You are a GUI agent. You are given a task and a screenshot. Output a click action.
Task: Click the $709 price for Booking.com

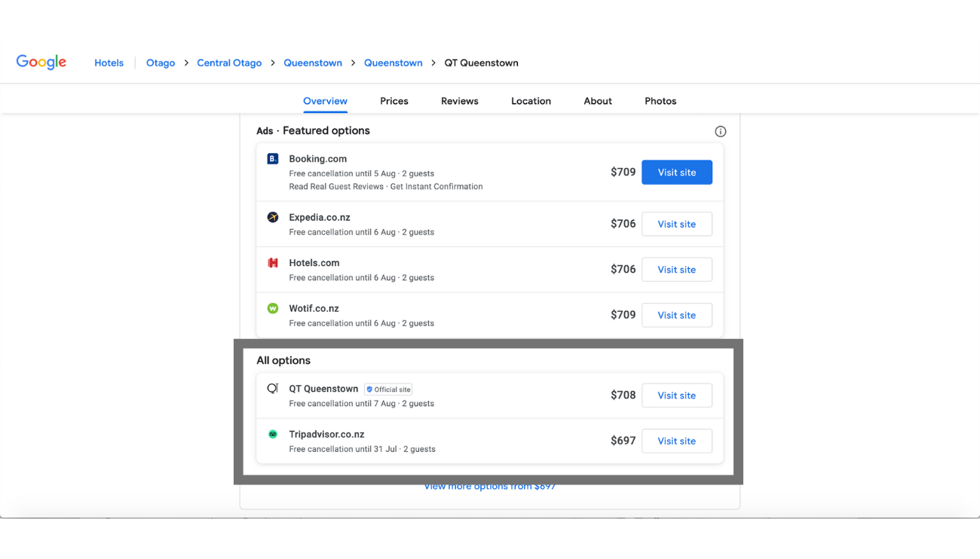(623, 172)
